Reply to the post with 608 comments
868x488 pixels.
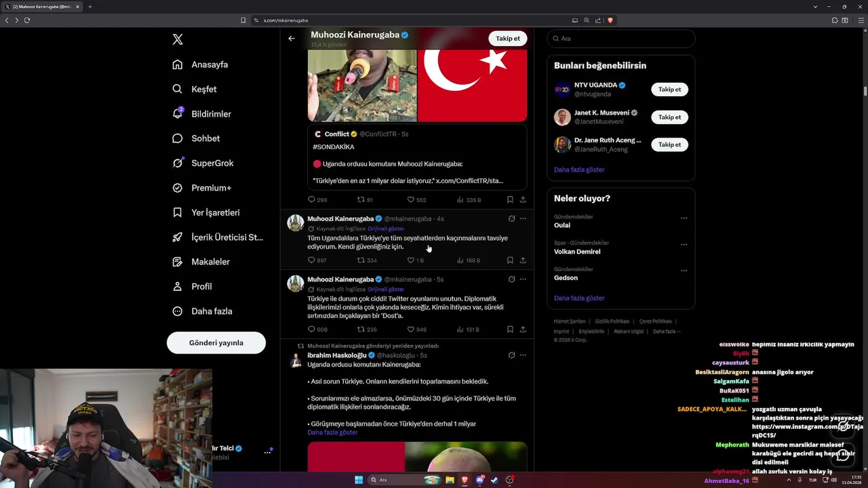[317, 329]
